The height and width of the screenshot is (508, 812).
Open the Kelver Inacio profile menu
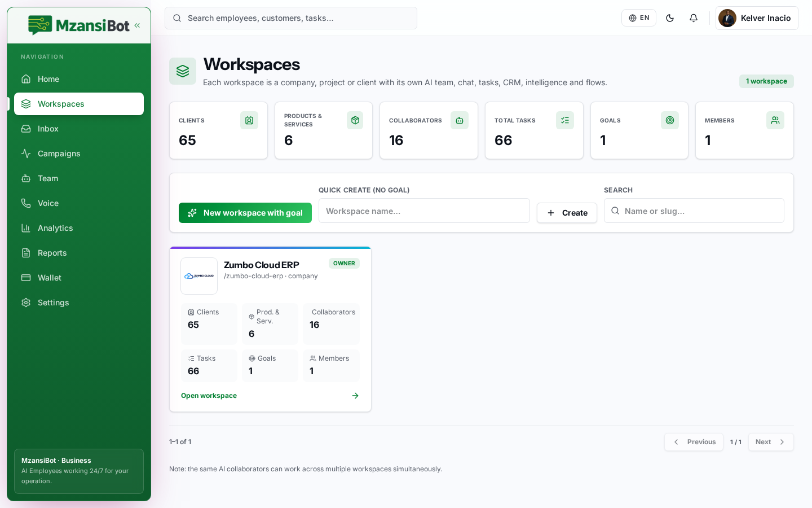click(757, 18)
